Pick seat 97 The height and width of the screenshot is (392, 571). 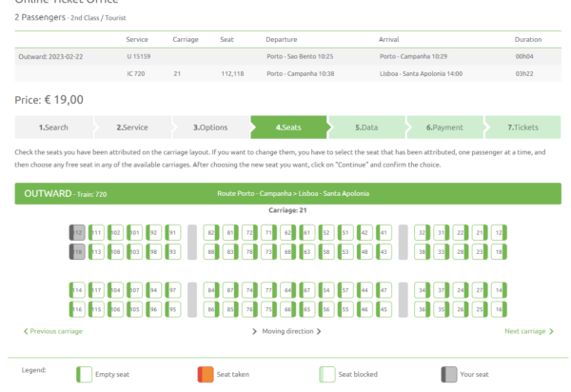tap(173, 290)
